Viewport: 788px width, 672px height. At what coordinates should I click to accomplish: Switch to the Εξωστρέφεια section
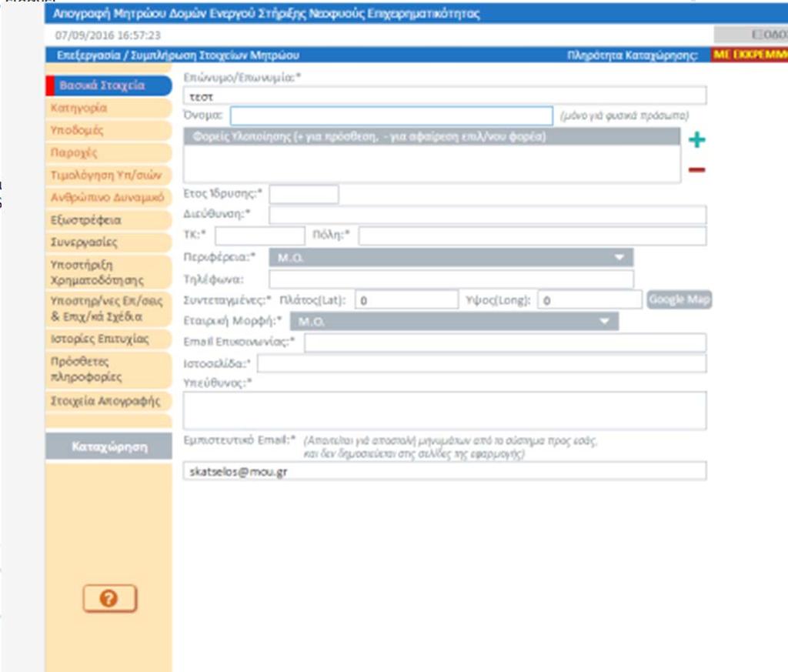pos(109,220)
